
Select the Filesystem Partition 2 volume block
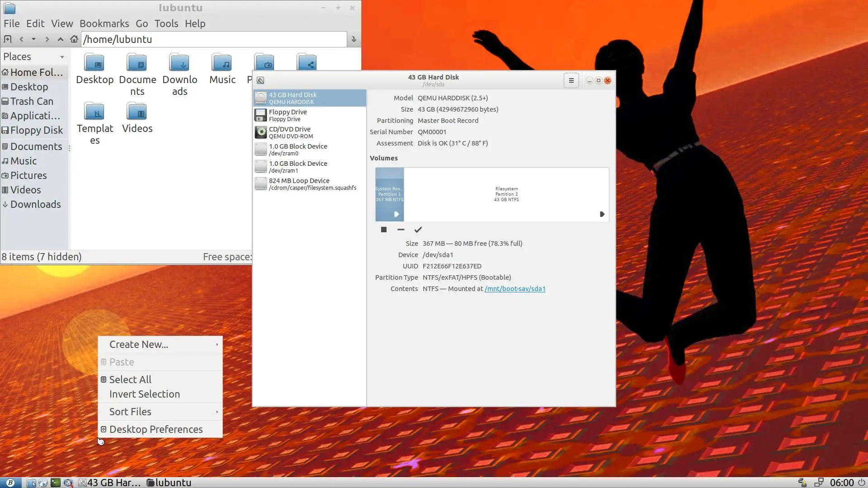tap(506, 194)
